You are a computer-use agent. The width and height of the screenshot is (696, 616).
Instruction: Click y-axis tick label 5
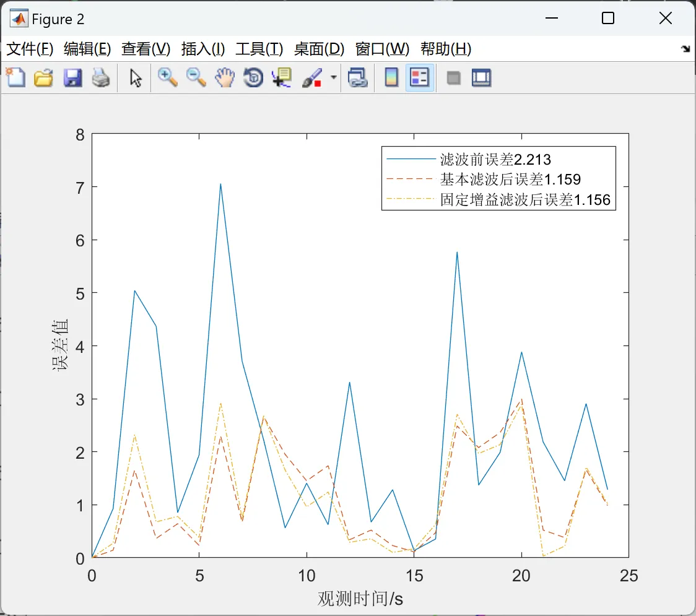80,293
